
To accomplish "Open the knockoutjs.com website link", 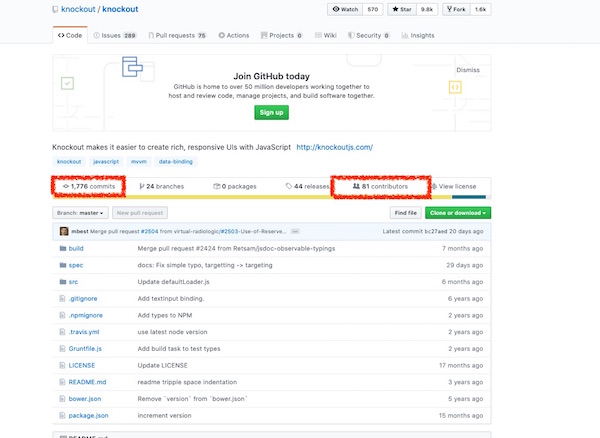I will (x=334, y=146).
